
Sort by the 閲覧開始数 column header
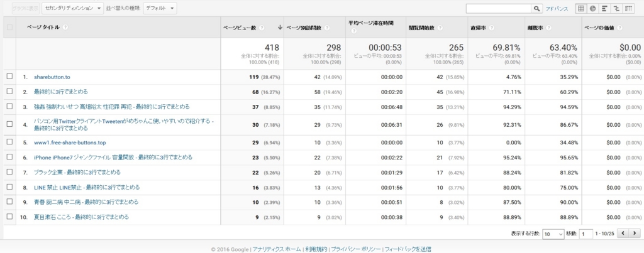pos(422,28)
